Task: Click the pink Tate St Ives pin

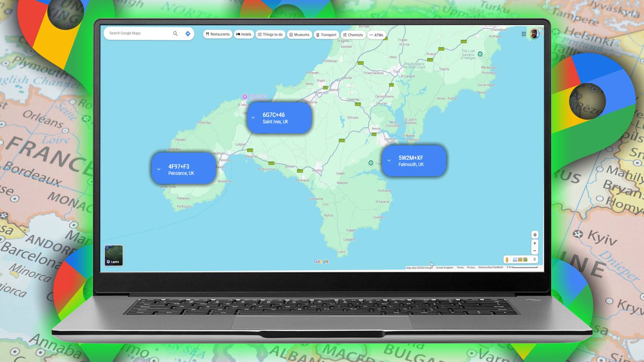Action: click(x=245, y=97)
